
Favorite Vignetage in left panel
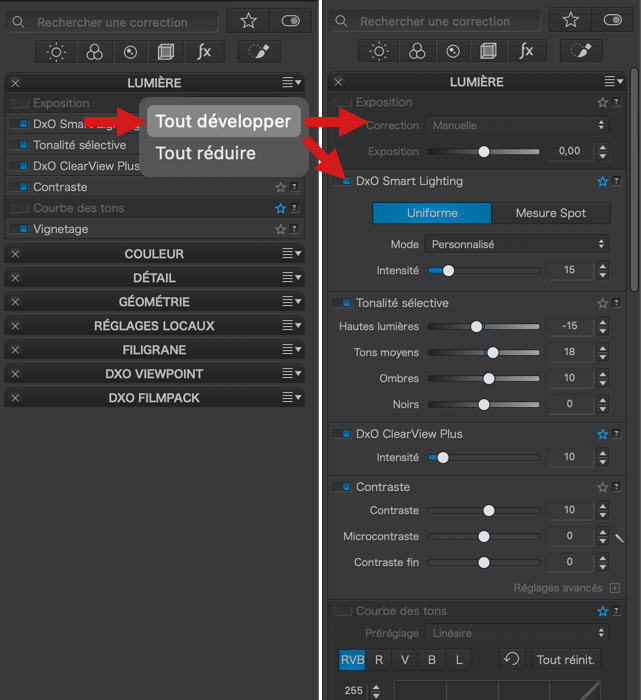[280, 229]
